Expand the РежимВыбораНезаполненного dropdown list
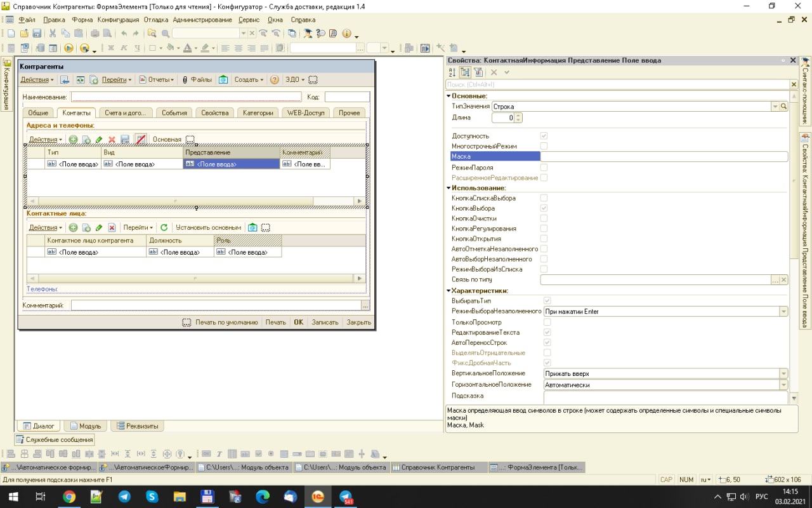This screenshot has height=508, width=812. (x=783, y=312)
